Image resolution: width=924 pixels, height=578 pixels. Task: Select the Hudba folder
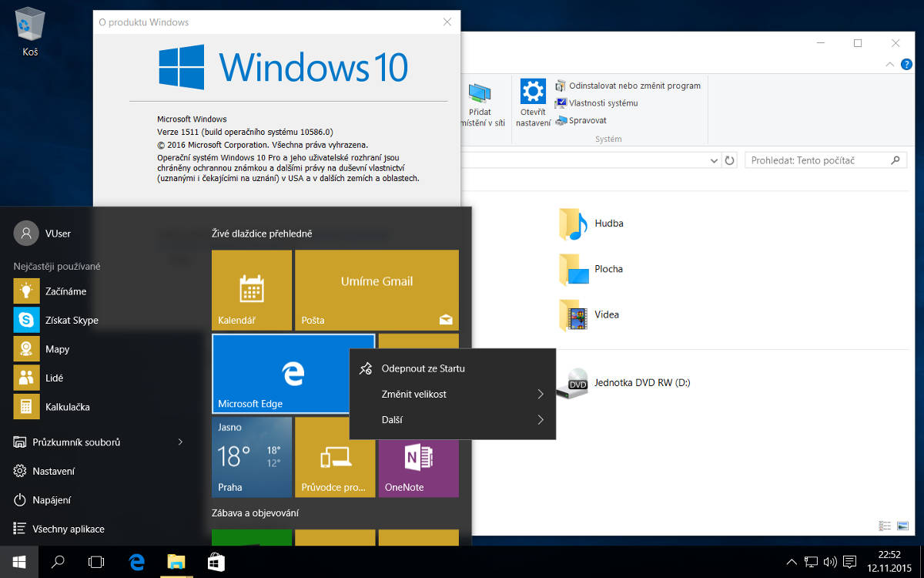coord(592,223)
